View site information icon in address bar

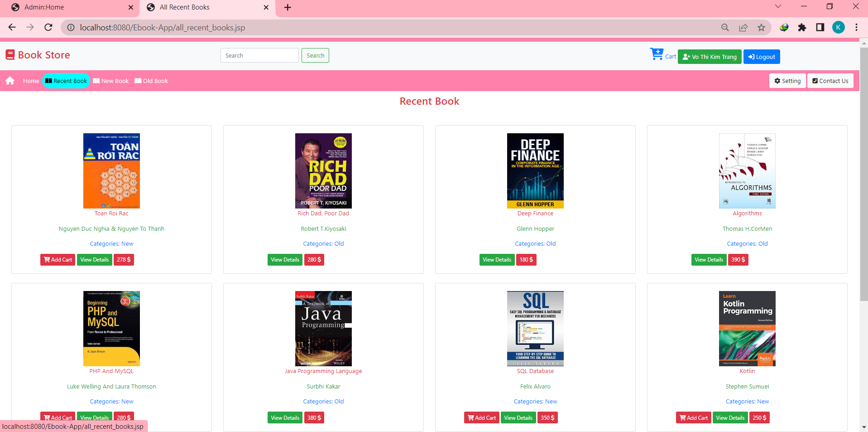[71, 28]
